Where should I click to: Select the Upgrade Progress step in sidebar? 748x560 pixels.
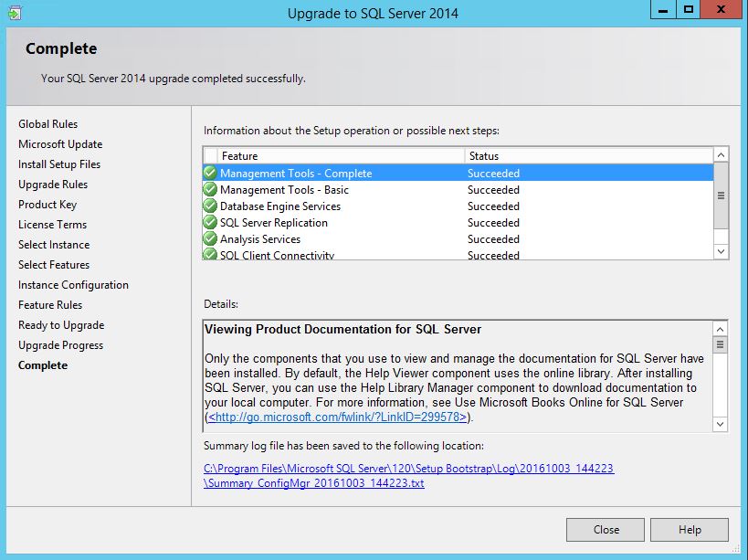(x=60, y=345)
